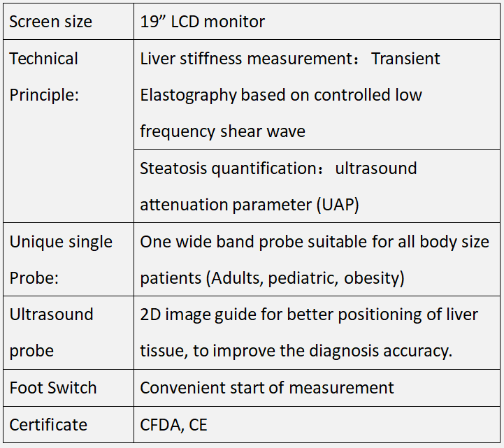The image size is (504, 448).
Task: Click the 'Unique single Probe:' label cell
Action: click(x=69, y=259)
